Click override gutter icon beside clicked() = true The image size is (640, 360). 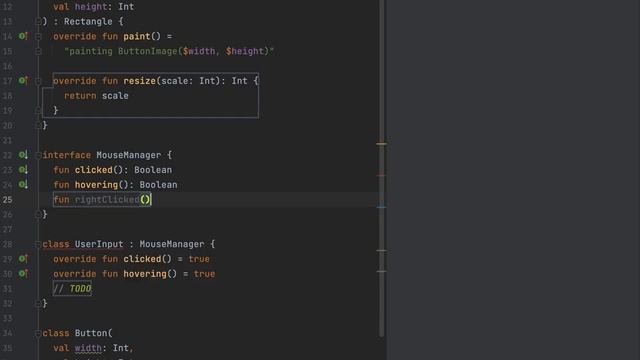[23, 259]
